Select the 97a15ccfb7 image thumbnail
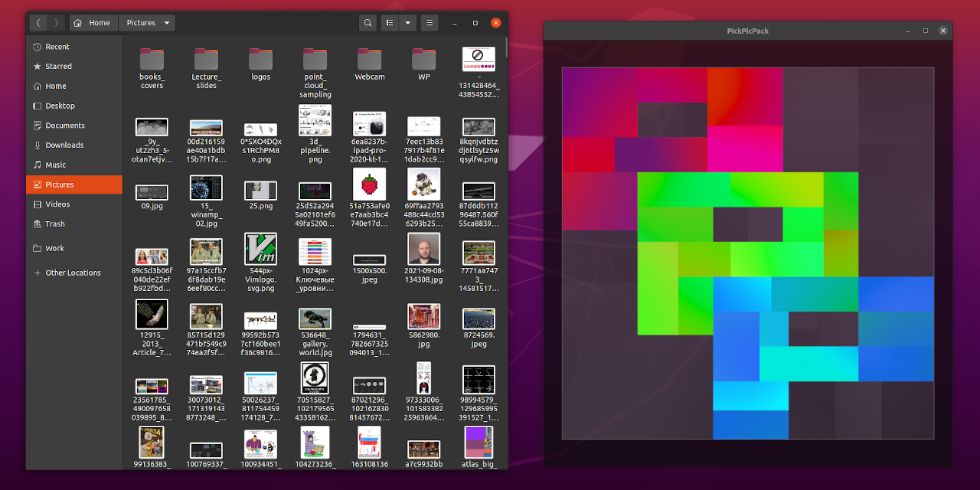Screen dimensions: 980x490 206,252
